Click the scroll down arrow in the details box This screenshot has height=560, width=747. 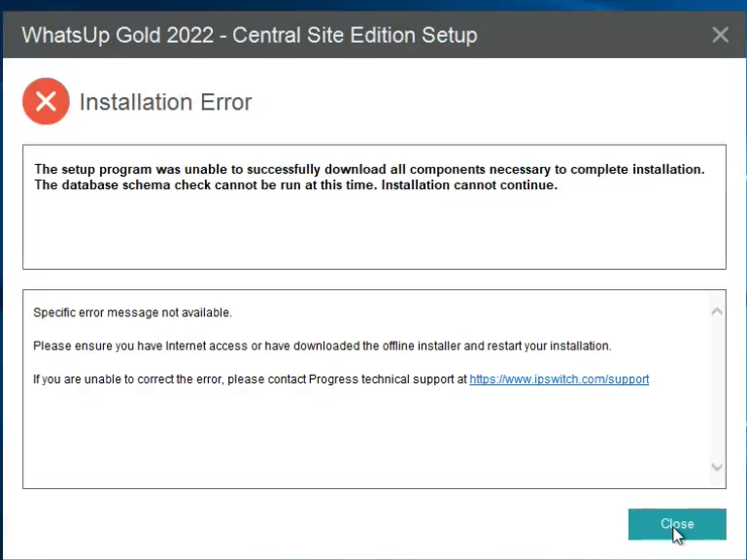pos(717,467)
